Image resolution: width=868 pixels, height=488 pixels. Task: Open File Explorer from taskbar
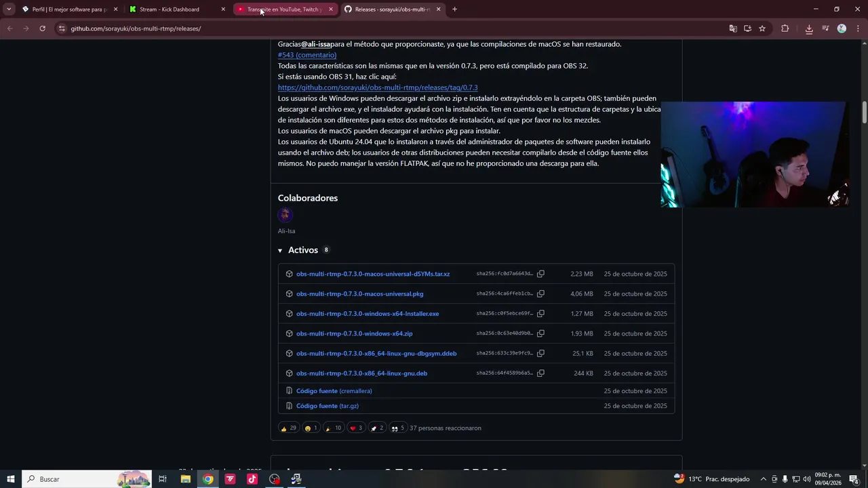(185, 479)
